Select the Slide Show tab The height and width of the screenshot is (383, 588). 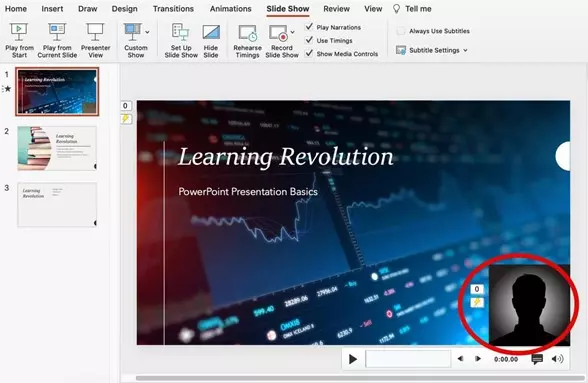tap(288, 9)
